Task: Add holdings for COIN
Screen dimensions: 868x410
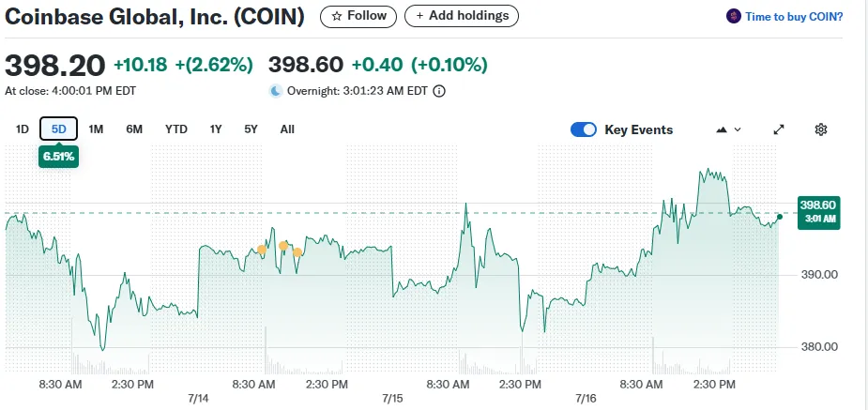Action: click(x=461, y=16)
